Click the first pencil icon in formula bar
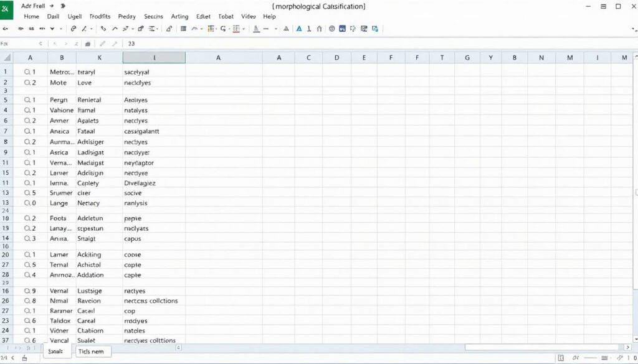This screenshot has height=364, width=638. point(103,44)
